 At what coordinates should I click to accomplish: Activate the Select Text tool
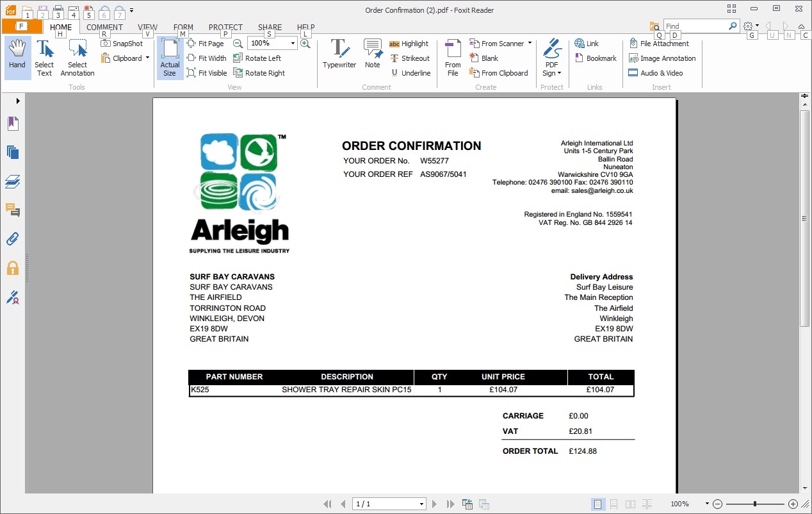click(44, 58)
